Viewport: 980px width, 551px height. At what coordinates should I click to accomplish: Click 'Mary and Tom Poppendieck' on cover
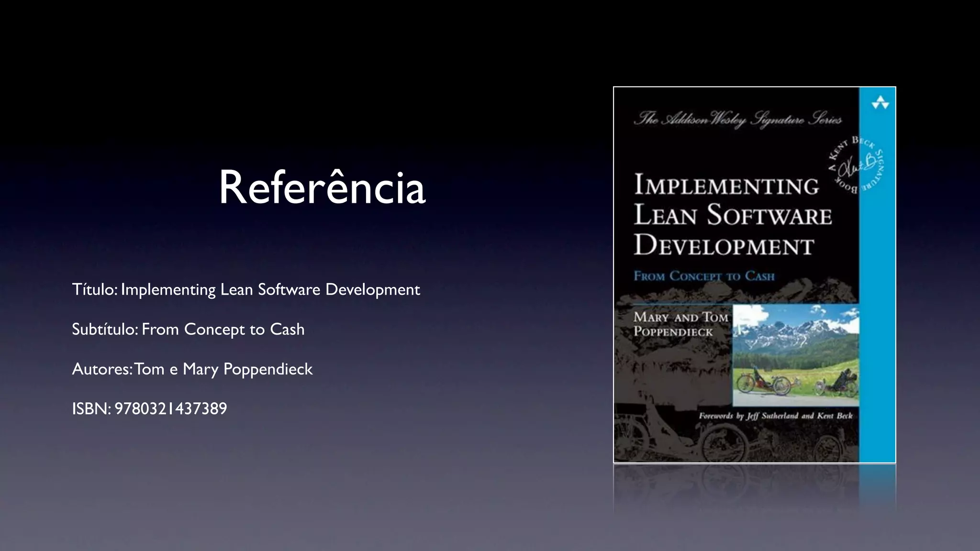coord(680,324)
